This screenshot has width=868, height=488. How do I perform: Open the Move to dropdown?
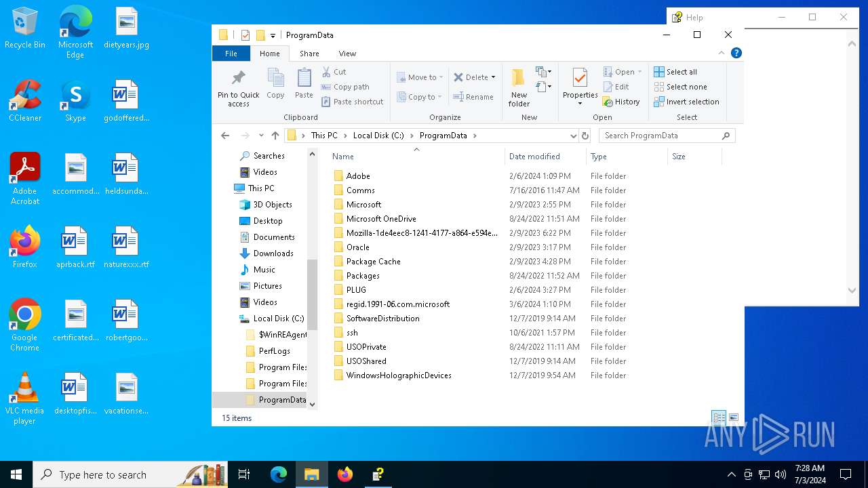420,77
